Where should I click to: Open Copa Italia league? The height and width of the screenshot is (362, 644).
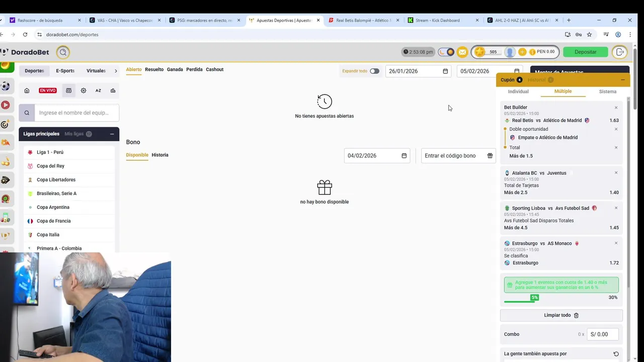[69, 235]
